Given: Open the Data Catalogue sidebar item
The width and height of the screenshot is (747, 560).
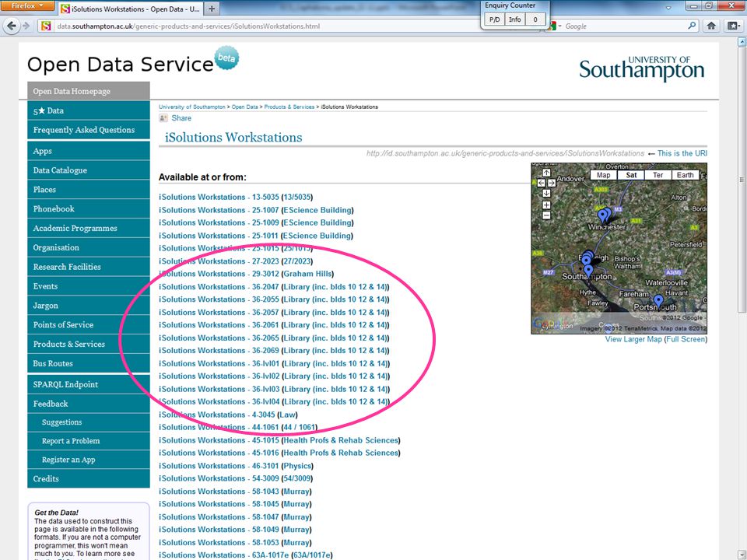Looking at the screenshot, I should [x=89, y=170].
